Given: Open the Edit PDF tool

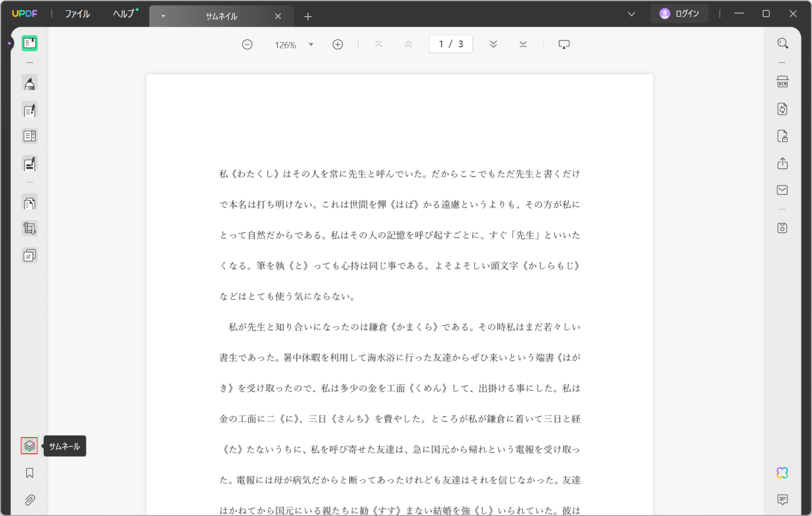Looking at the screenshot, I should [x=29, y=110].
